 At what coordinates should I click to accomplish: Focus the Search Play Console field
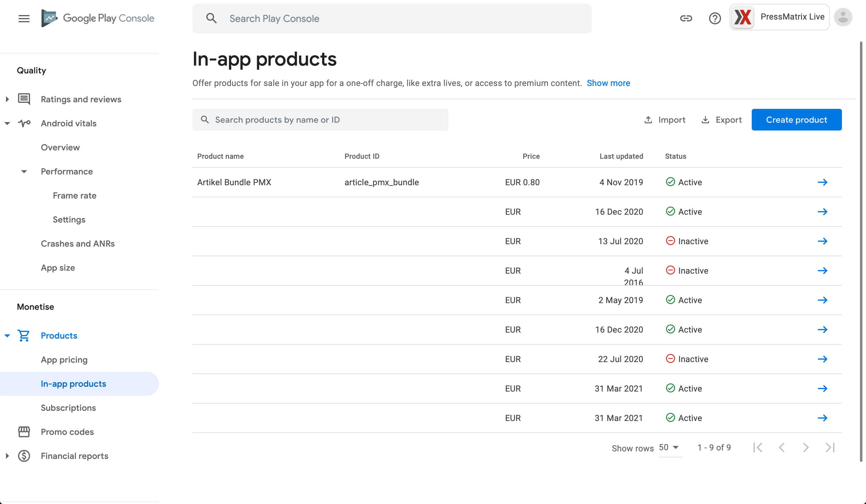(392, 19)
